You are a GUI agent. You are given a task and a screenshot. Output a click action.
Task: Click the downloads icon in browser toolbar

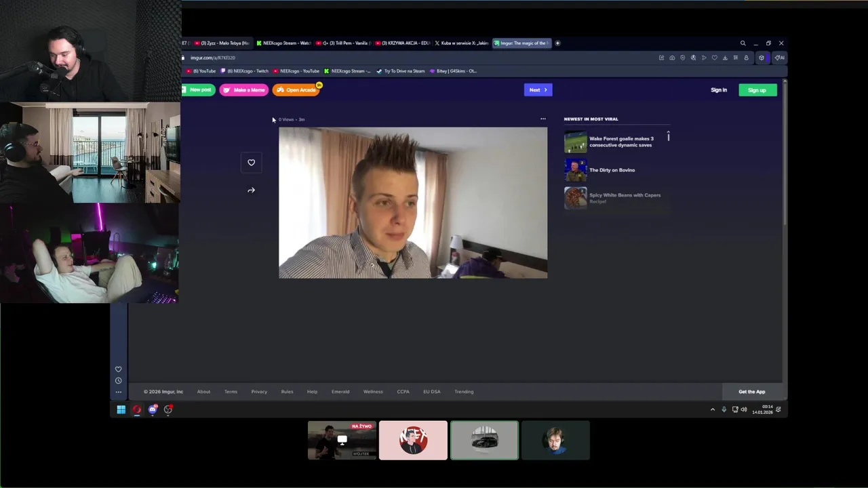725,58
